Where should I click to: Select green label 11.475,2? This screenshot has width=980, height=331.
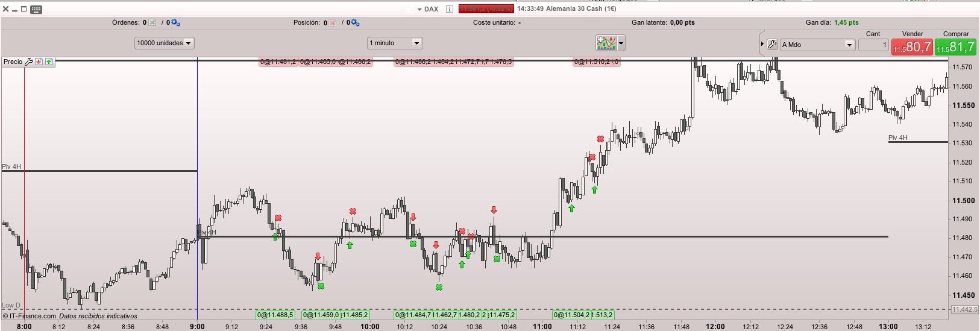tap(501, 315)
